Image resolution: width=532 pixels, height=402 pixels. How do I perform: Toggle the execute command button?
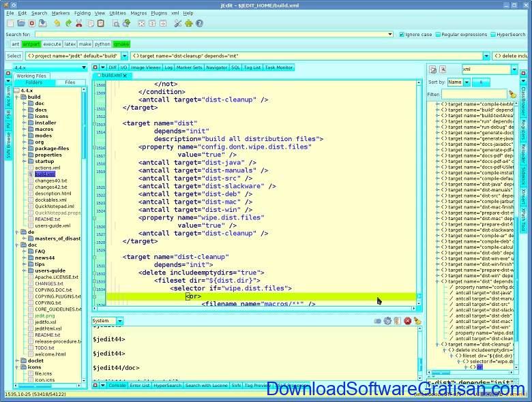pyautogui.click(x=52, y=44)
